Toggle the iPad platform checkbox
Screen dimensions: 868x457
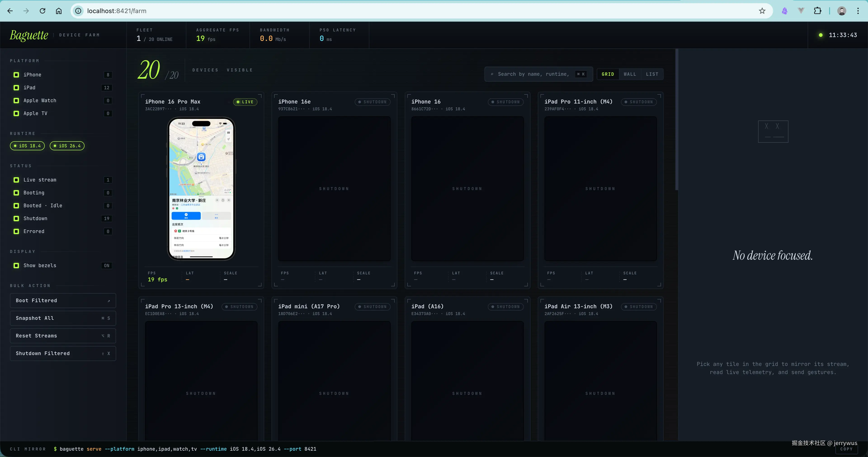(x=16, y=88)
